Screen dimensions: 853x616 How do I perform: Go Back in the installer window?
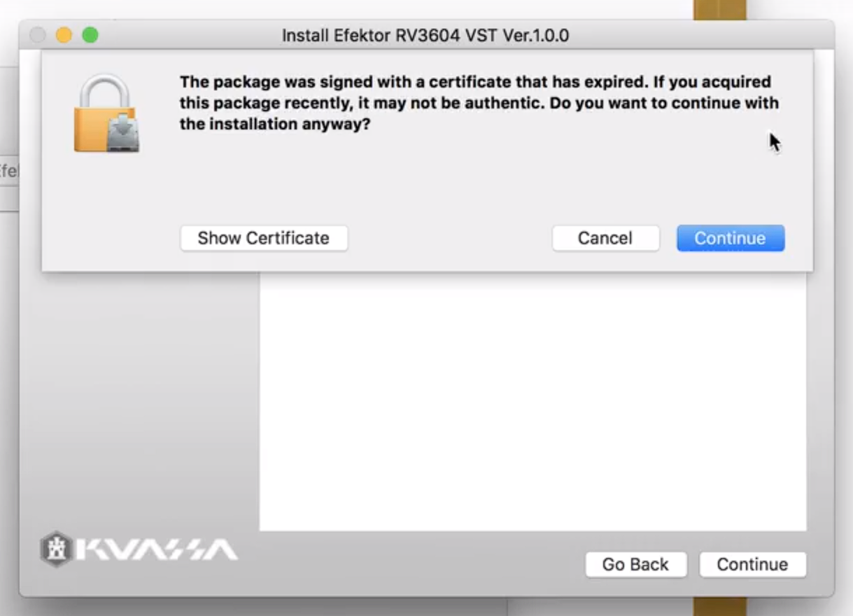coord(636,564)
